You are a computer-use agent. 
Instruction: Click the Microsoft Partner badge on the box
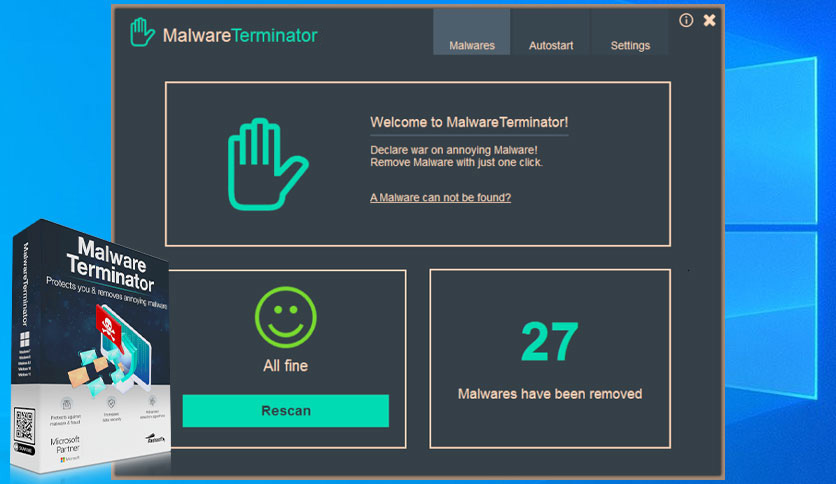[x=66, y=448]
